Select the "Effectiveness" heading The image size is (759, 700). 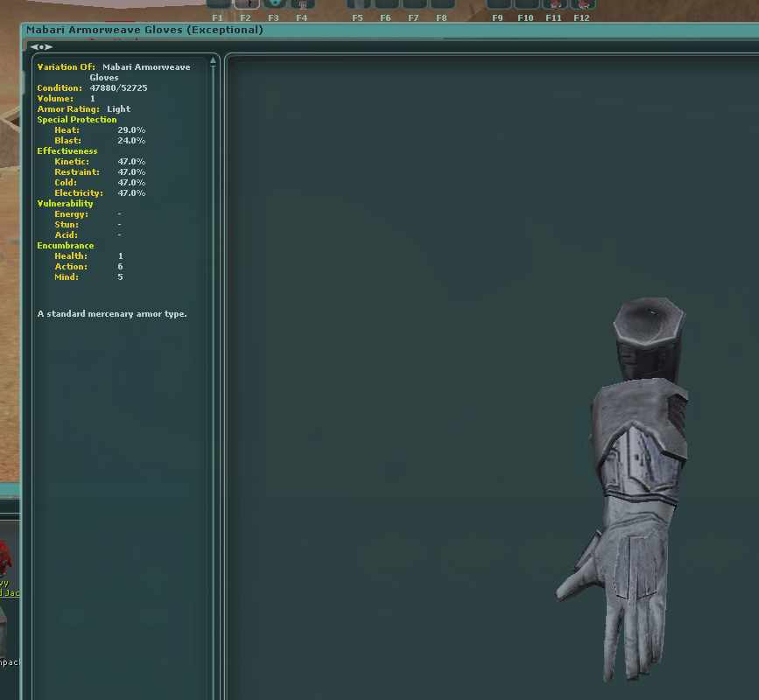tap(67, 150)
